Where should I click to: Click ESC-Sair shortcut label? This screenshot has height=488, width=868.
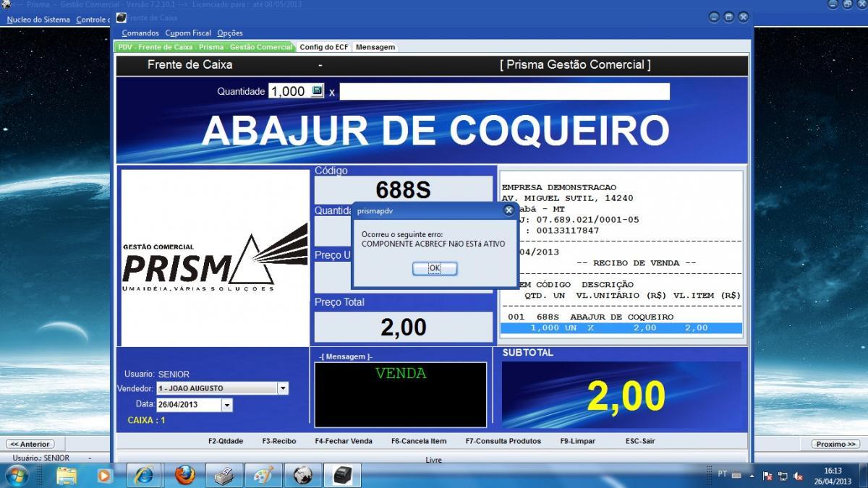click(x=640, y=441)
